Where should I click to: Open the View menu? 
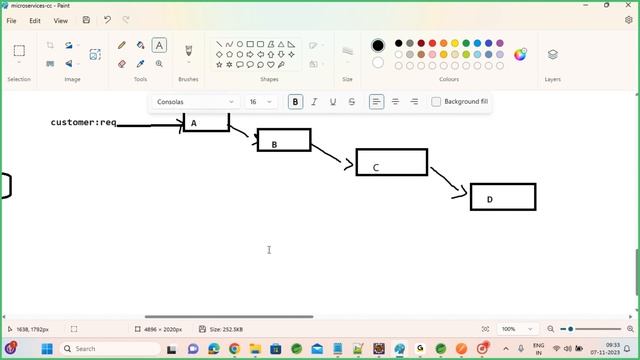tap(60, 20)
